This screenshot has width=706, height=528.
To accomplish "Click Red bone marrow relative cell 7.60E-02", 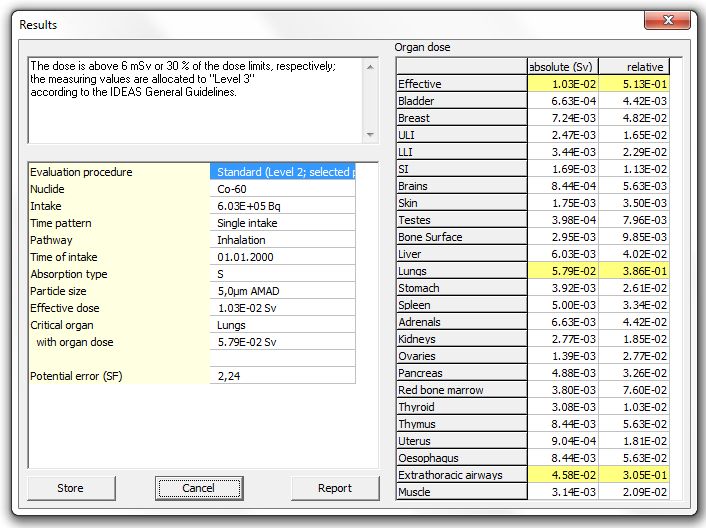I will click(x=634, y=390).
